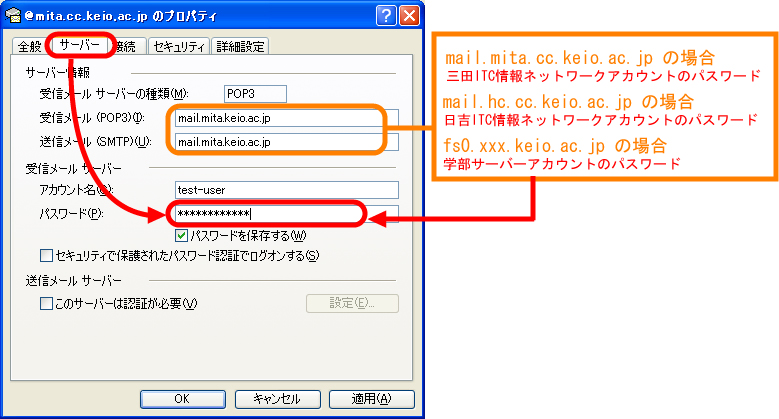Screen dimensions: 779x419
Task: Toggle the パスワードを保存する checkbox
Action: tap(181, 236)
